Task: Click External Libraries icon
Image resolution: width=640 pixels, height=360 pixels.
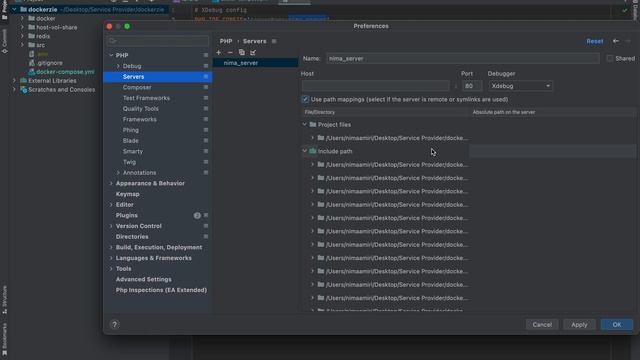Action: (24, 81)
